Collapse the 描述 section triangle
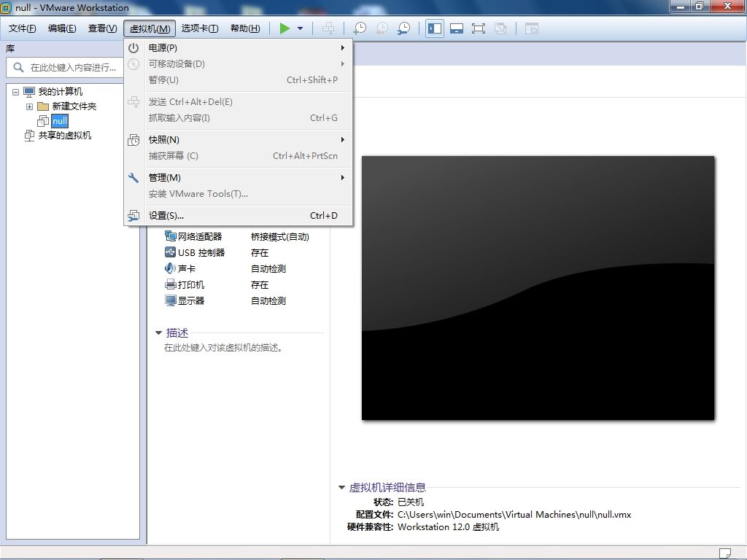Screen dimensions: 747x560 (x=158, y=332)
